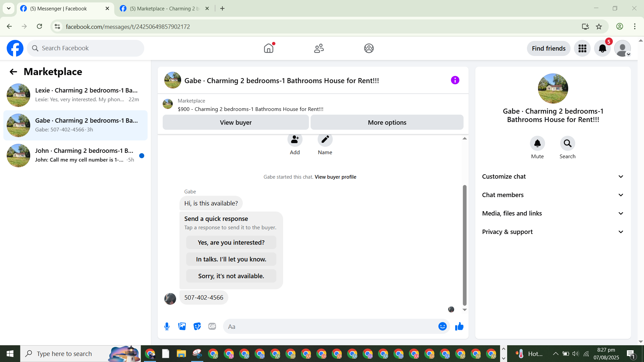Switch to the Messenger | Facebook tab
644x362 pixels.
tap(65, 9)
